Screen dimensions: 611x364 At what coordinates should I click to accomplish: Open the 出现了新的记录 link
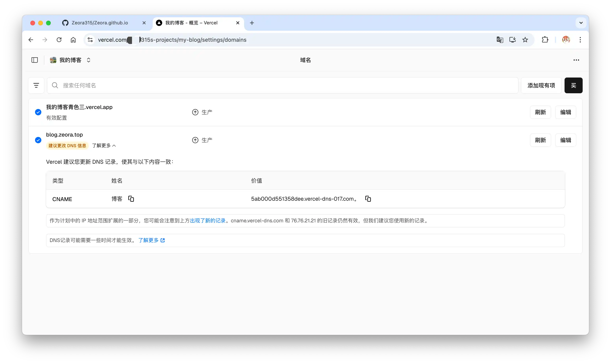click(x=208, y=221)
